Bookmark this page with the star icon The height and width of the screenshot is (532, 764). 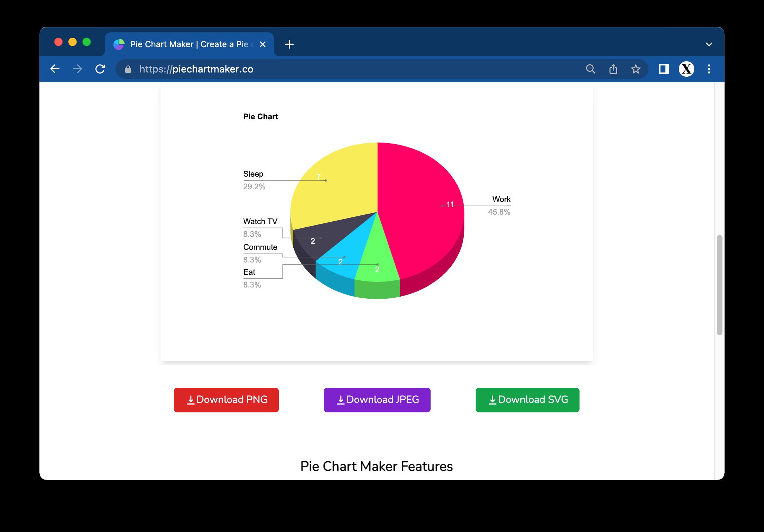[635, 69]
